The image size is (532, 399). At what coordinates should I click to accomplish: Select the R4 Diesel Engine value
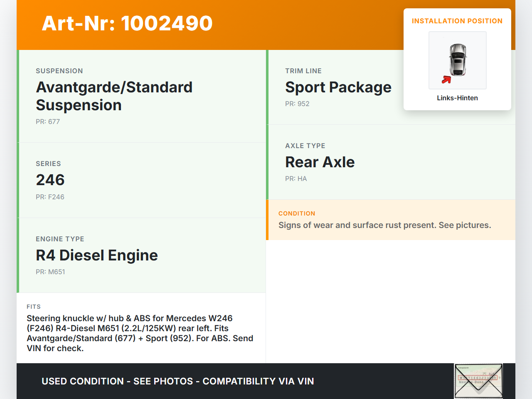click(x=97, y=255)
